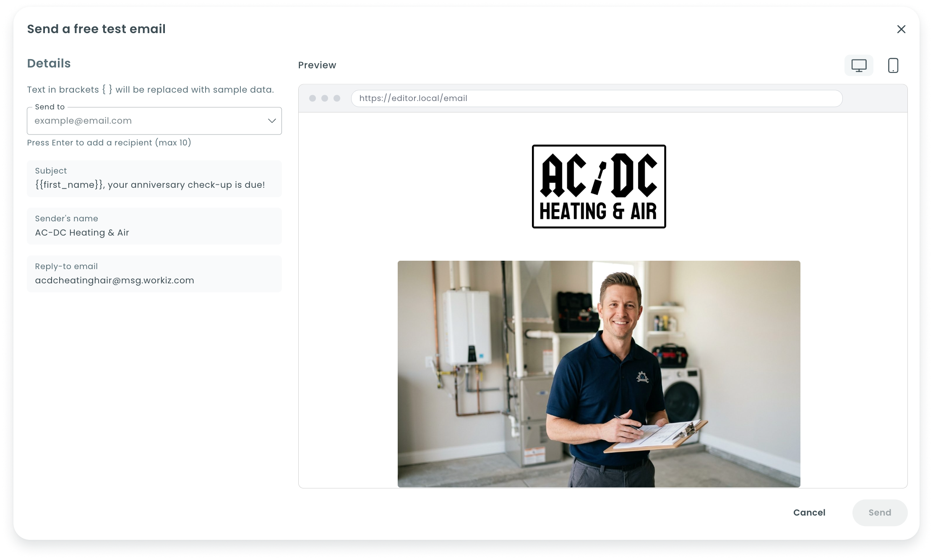Click the Preview section label
This screenshot has height=560, width=933.
coord(317,65)
